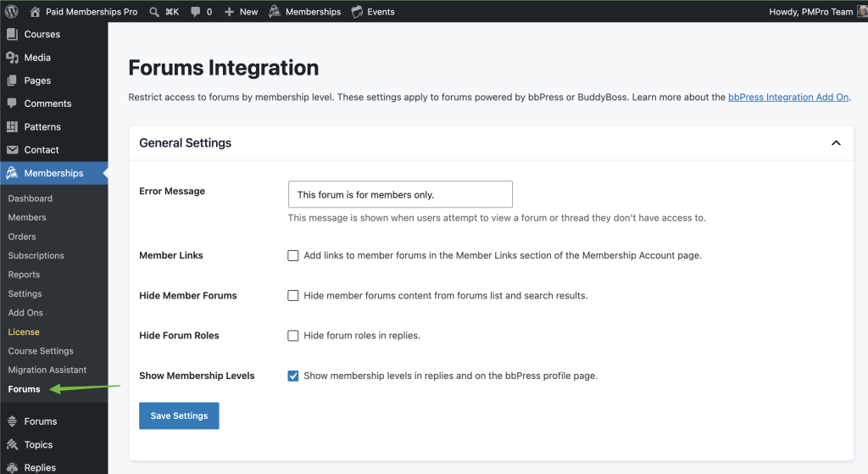Enable the Member Links checkbox
Image resolution: width=868 pixels, height=474 pixels.
(292, 256)
